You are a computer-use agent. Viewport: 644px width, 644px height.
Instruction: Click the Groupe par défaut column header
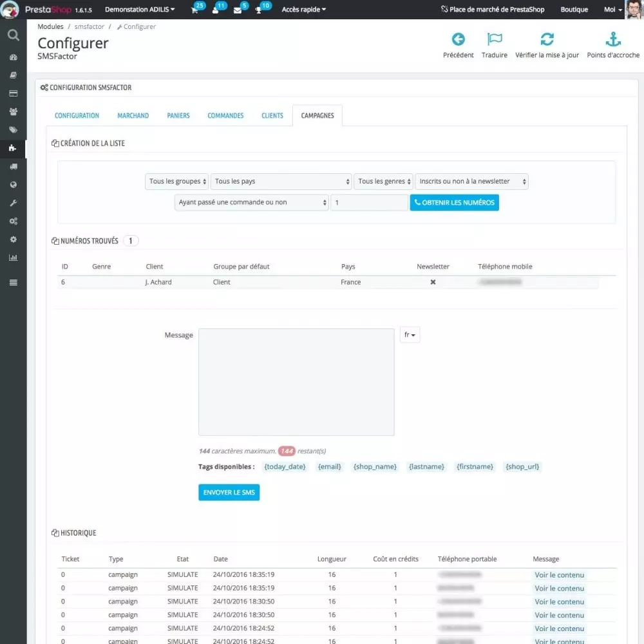pos(241,267)
